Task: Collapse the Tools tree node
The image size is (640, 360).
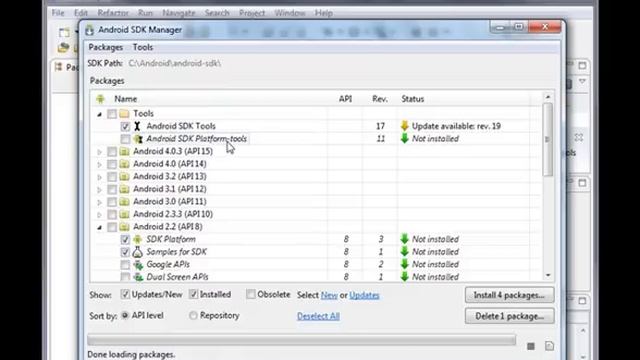Action: coord(100,114)
